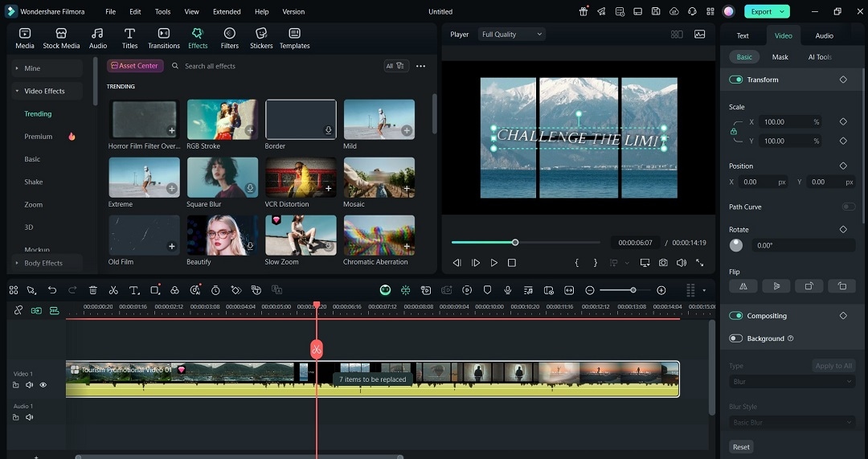868x459 pixels.
Task: Open the Extended menu
Action: tap(227, 11)
